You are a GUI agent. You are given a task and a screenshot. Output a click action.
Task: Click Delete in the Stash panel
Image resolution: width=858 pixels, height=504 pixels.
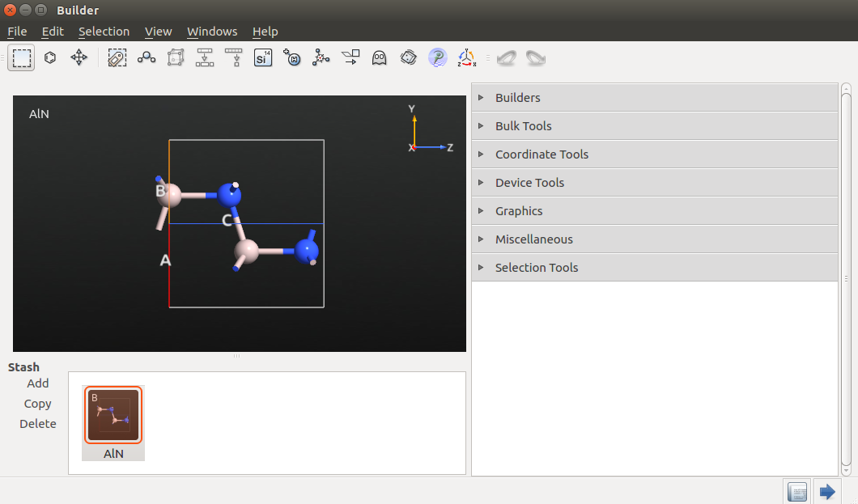point(38,424)
